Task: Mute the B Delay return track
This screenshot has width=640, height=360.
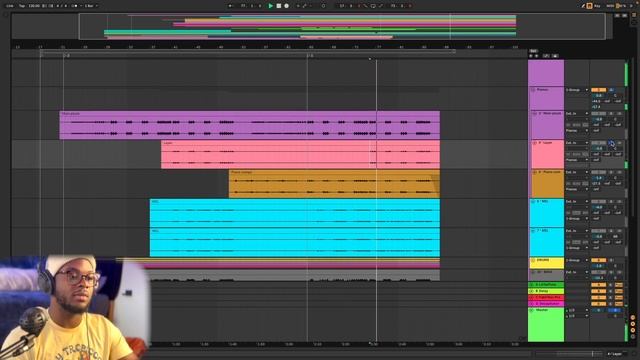Action: pyautogui.click(x=598, y=291)
